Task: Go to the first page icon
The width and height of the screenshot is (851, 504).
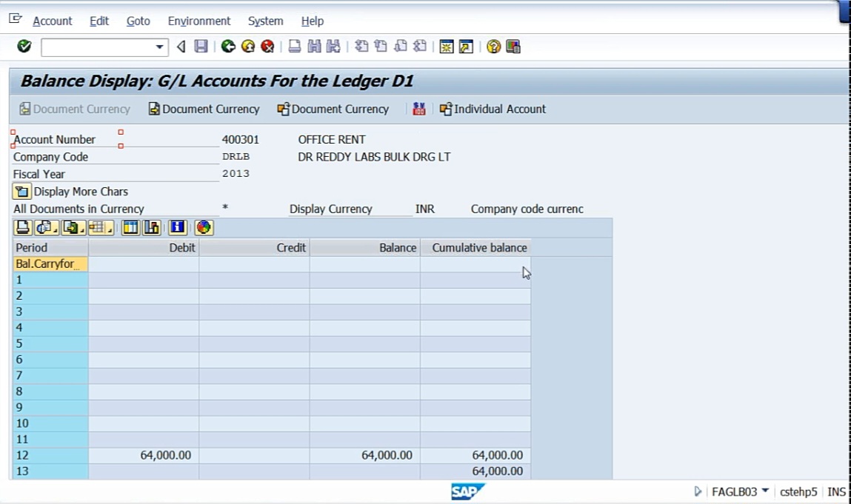Action: tap(361, 47)
